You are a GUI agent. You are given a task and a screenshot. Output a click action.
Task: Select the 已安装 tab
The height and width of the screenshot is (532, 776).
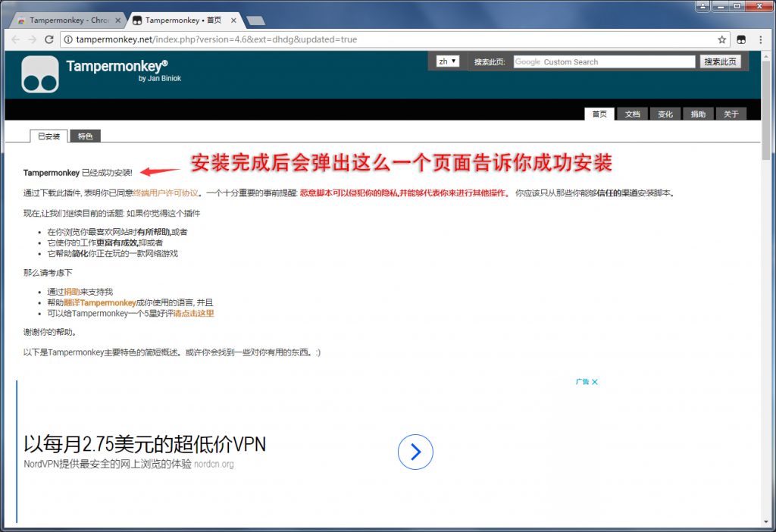[48, 136]
